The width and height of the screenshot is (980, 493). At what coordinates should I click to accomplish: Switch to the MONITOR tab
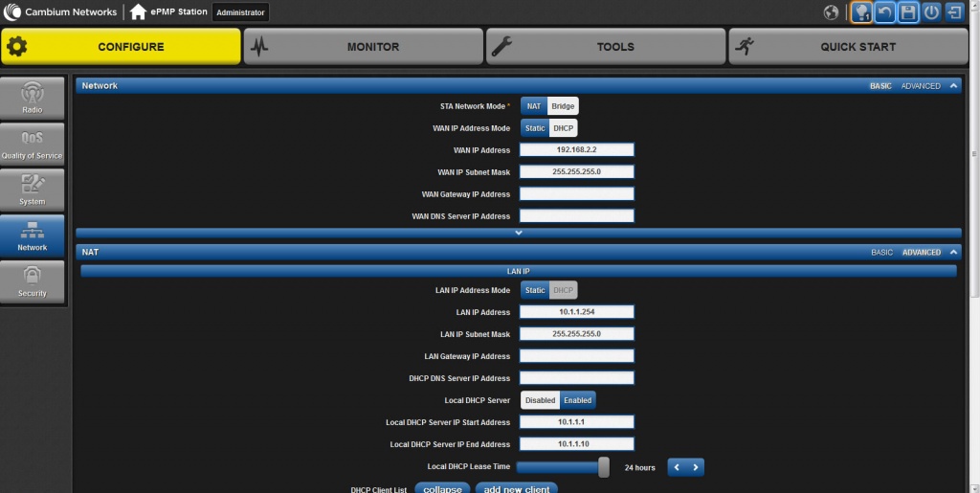[x=364, y=47]
